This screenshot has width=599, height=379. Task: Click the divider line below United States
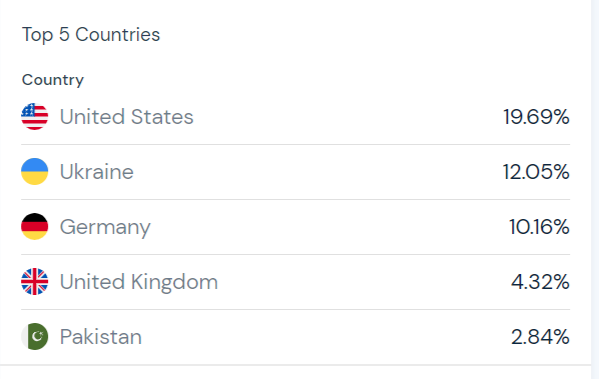click(x=295, y=144)
